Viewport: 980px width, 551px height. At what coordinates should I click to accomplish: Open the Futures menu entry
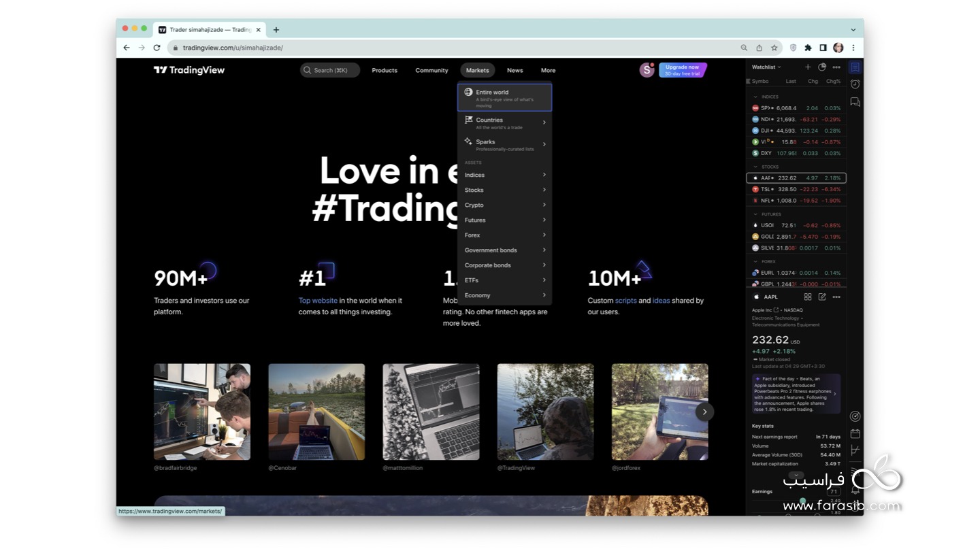coord(505,220)
